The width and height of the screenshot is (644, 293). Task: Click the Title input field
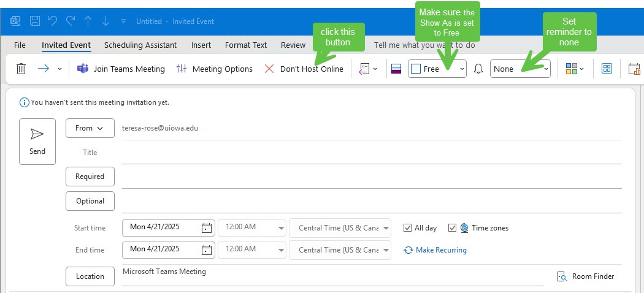[371, 153]
